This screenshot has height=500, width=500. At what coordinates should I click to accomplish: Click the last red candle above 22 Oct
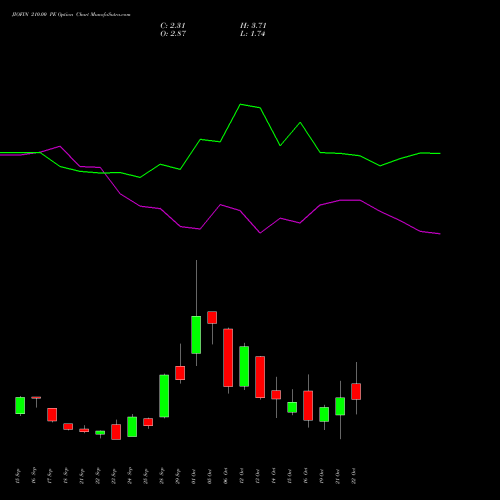[x=356, y=391]
